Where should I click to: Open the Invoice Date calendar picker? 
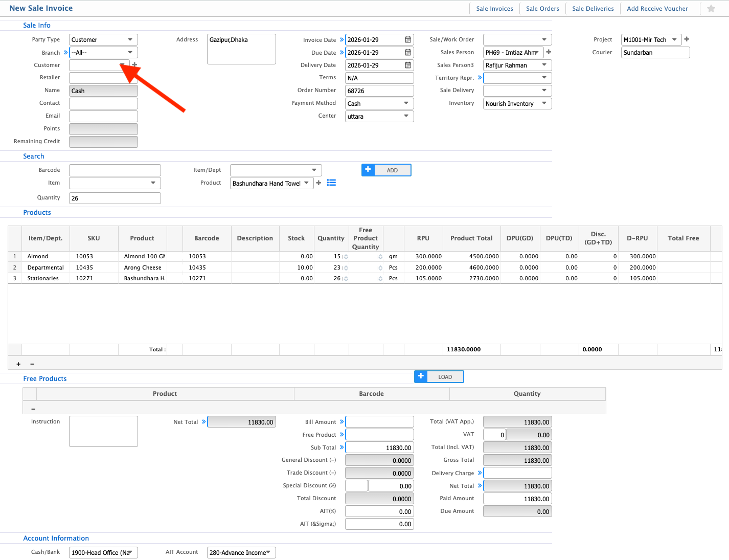pos(408,40)
